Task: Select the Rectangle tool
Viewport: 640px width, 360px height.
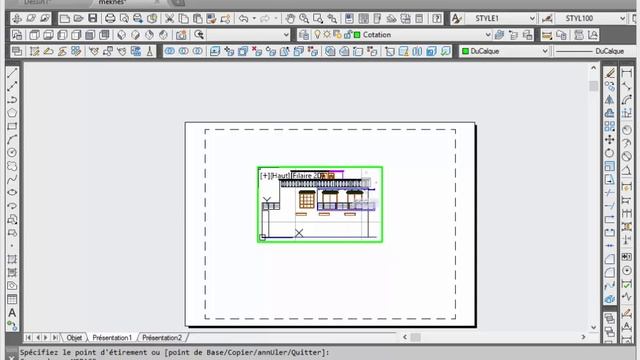Action: pos(12,126)
